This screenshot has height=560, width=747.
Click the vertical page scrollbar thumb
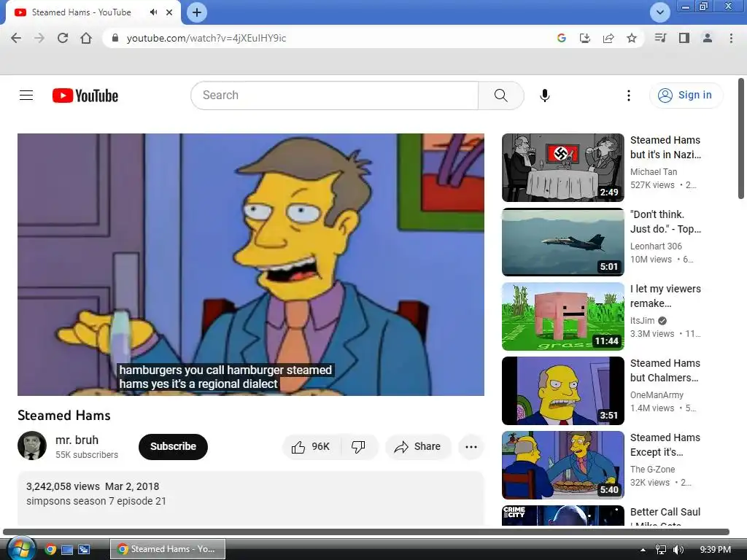pyautogui.click(x=741, y=139)
